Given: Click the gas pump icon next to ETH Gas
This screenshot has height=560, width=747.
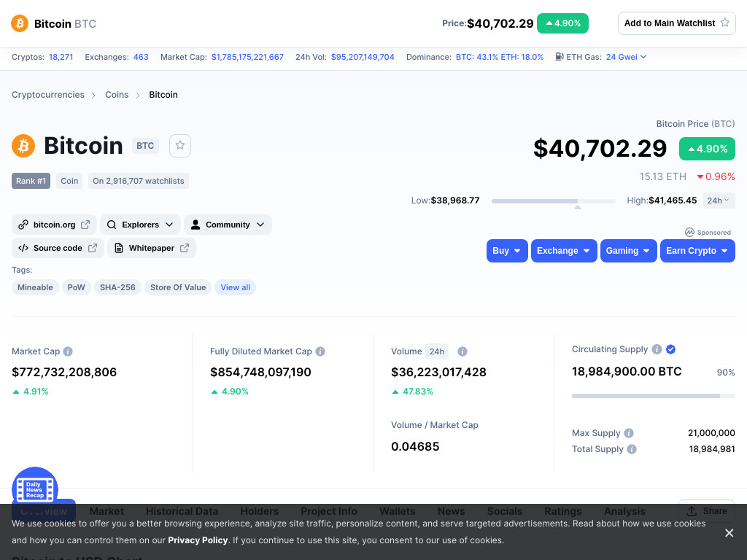Looking at the screenshot, I should [560, 57].
